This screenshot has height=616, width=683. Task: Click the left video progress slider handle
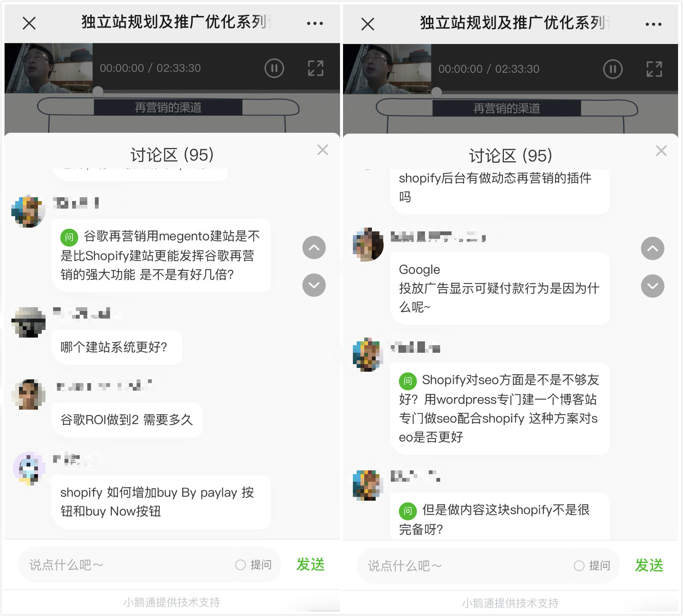[x=98, y=91]
